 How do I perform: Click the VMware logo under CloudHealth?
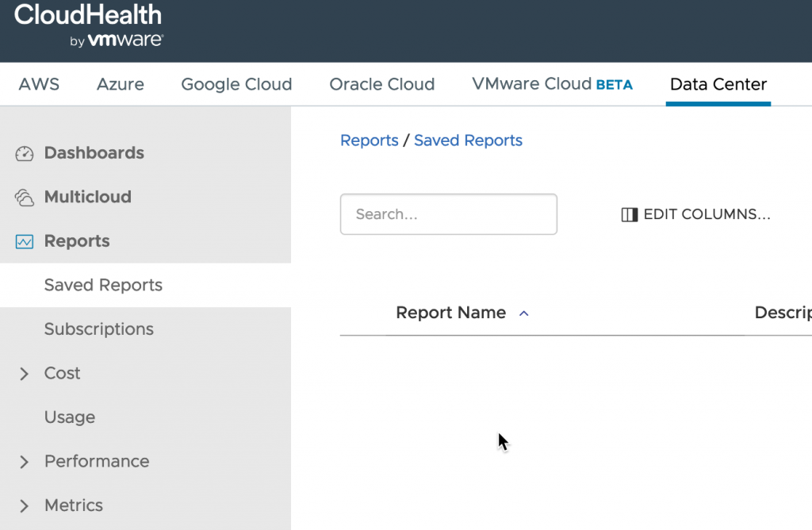(x=117, y=37)
